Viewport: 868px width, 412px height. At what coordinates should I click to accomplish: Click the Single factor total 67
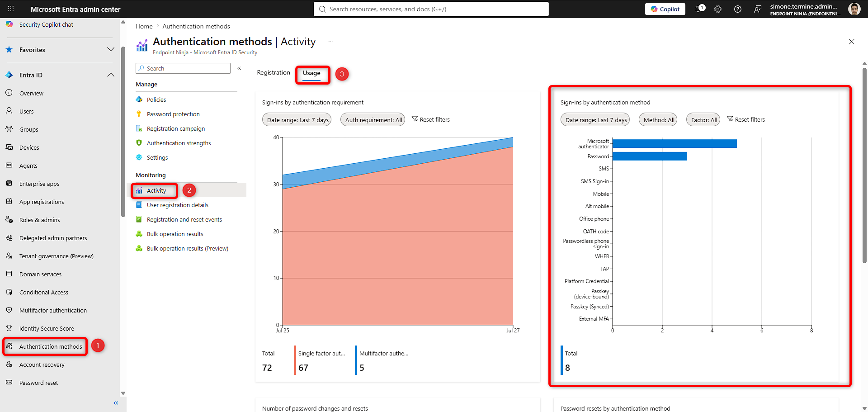tap(303, 368)
